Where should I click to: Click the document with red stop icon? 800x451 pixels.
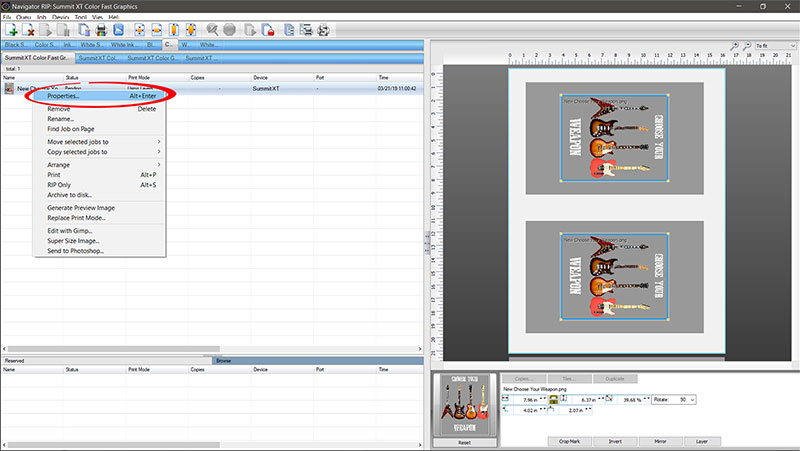tap(270, 30)
